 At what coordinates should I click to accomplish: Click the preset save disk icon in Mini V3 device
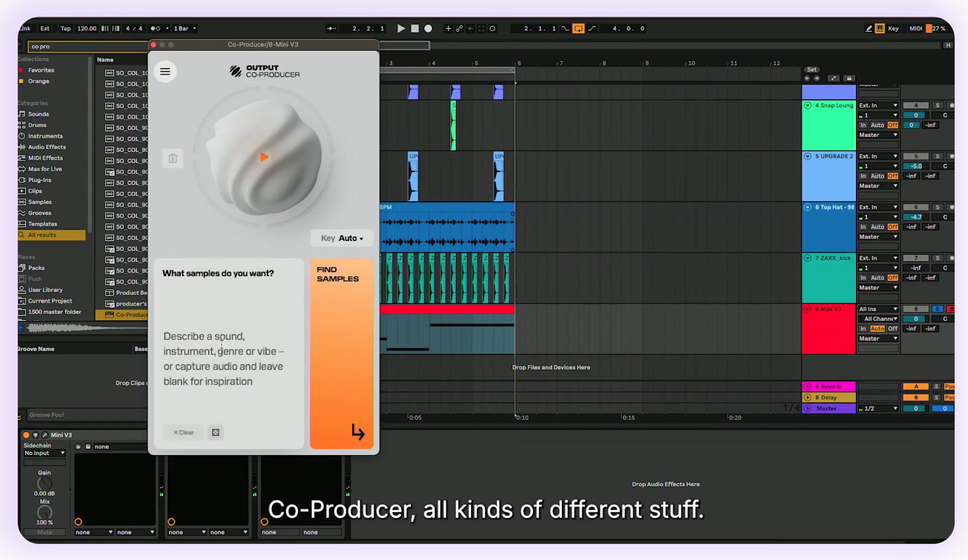tap(88, 447)
